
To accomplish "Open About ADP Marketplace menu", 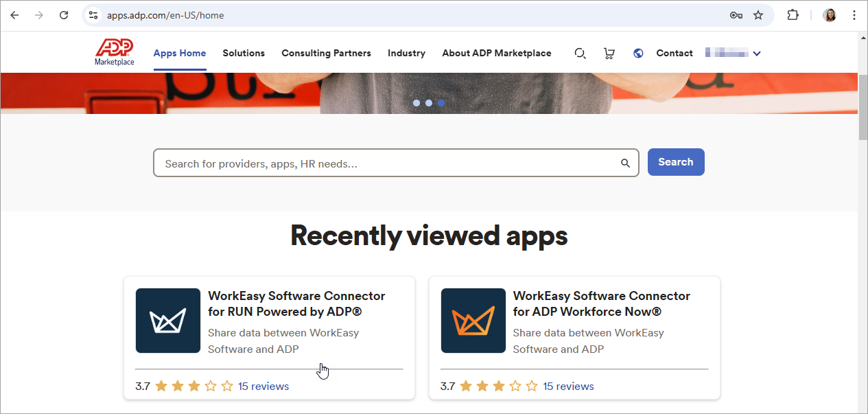I will point(497,53).
